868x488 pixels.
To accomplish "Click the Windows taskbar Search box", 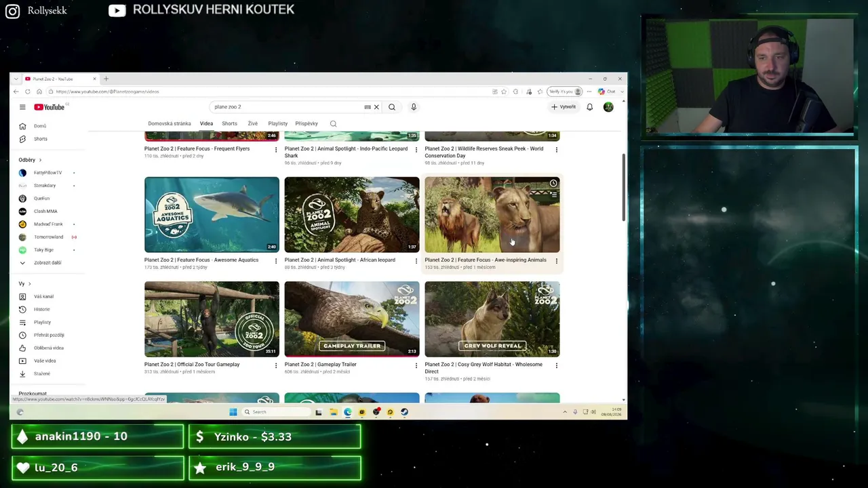I will [275, 412].
